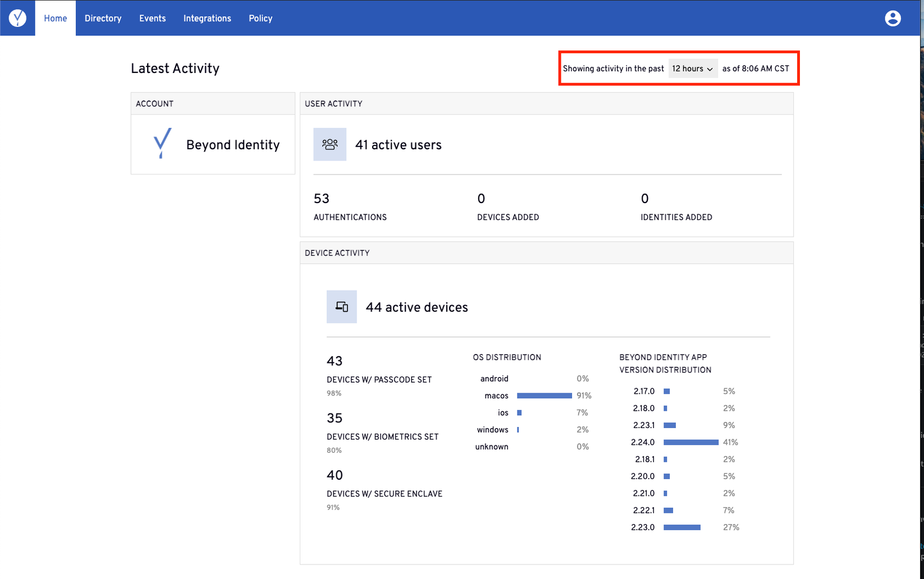The height and width of the screenshot is (579, 924).
Task: Click the 41% value for version 2.24.0
Action: pos(730,442)
